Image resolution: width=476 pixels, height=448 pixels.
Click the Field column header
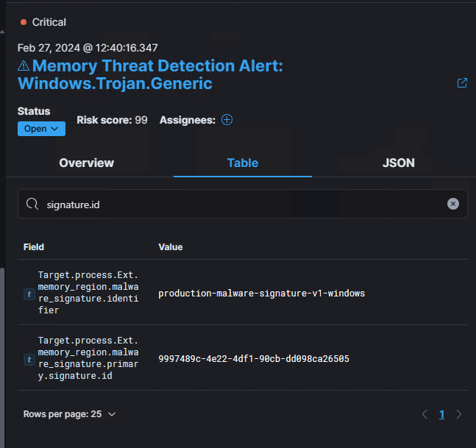[x=34, y=247]
